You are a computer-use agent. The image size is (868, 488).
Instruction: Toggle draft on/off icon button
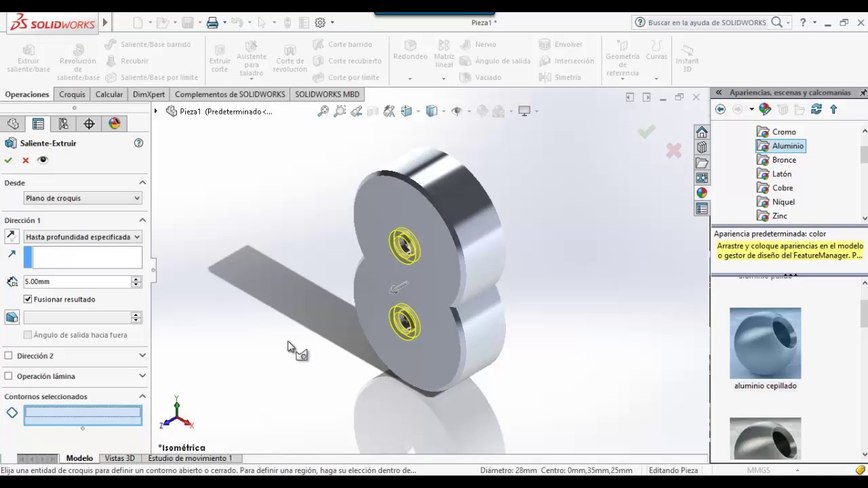[x=12, y=317]
